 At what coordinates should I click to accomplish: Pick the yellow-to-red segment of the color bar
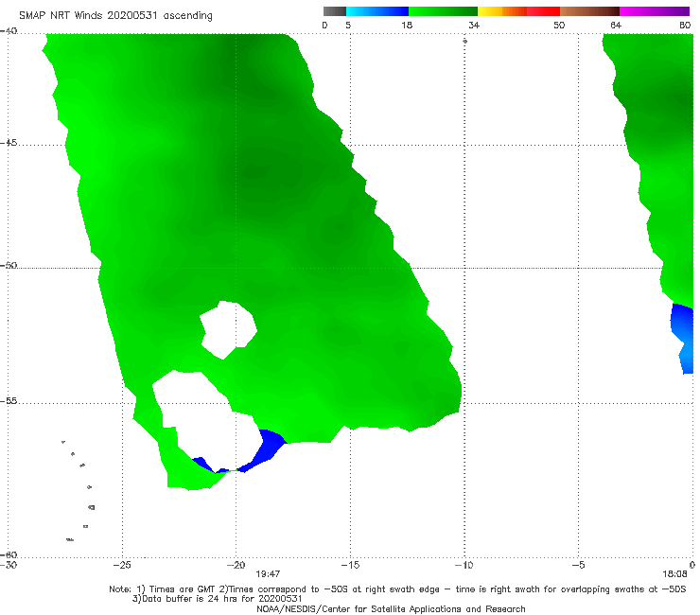click(x=518, y=11)
